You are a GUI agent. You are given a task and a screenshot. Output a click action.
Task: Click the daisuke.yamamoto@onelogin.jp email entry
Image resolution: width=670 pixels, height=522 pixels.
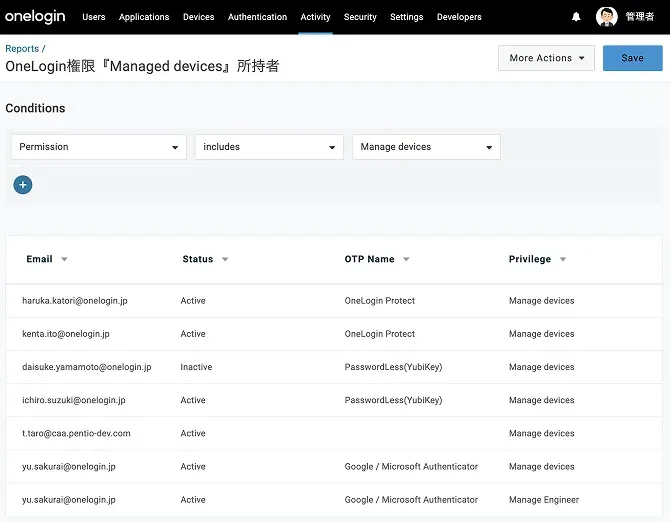tap(86, 367)
